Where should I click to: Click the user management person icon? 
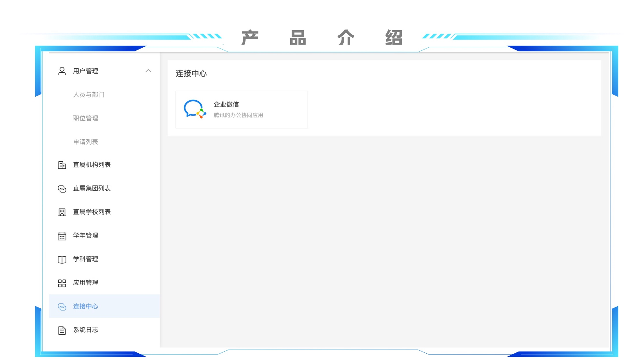click(62, 71)
